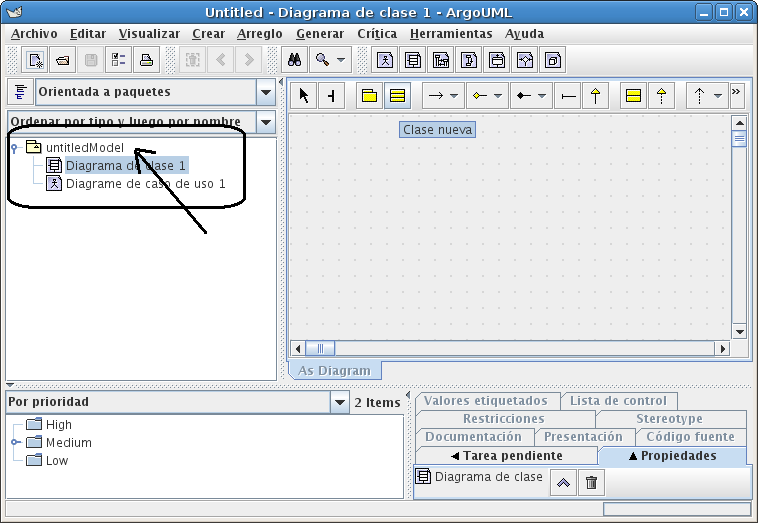Open the Composition tool dropdown arrow
The image size is (758, 523).
tap(542, 96)
